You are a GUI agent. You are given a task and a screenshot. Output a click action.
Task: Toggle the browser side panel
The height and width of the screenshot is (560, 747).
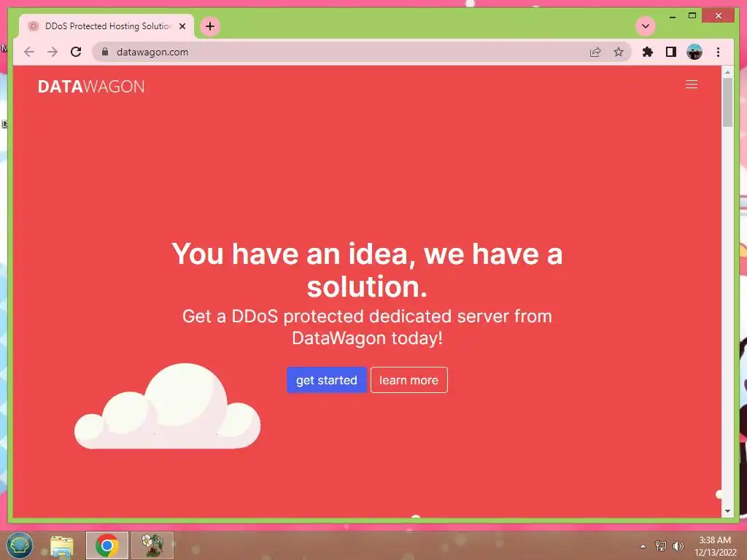click(x=671, y=52)
